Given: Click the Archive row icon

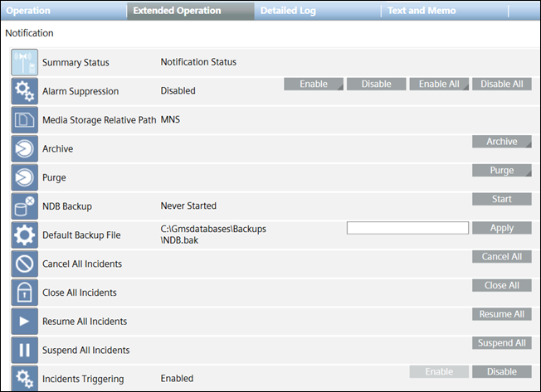Looking at the screenshot, I should 25,149.
